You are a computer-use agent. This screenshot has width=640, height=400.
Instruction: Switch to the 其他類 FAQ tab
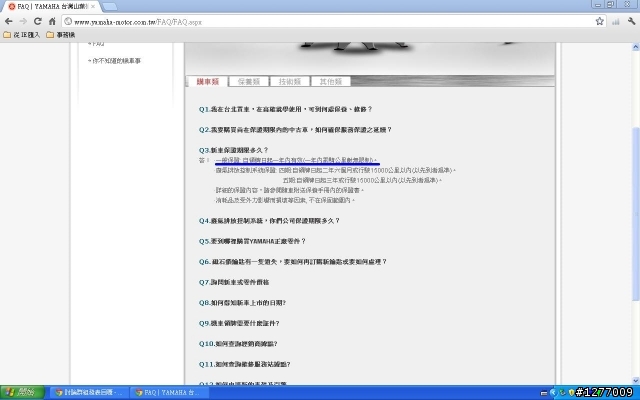(x=331, y=82)
